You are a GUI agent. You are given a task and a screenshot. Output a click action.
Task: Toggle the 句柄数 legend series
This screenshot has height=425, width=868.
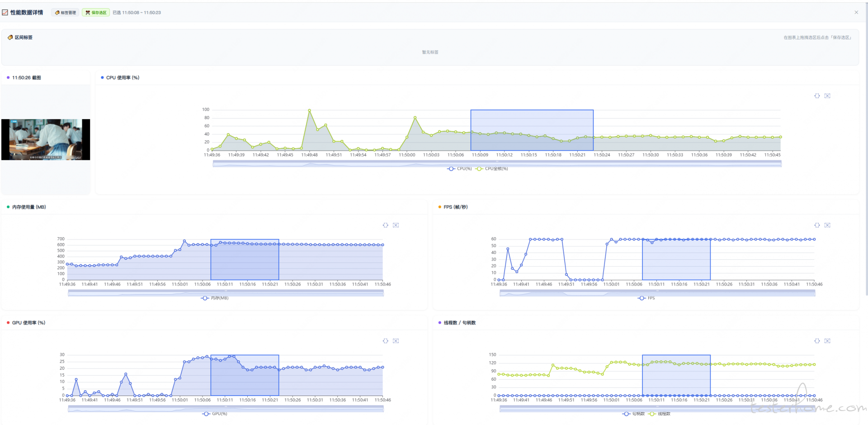[x=634, y=414]
